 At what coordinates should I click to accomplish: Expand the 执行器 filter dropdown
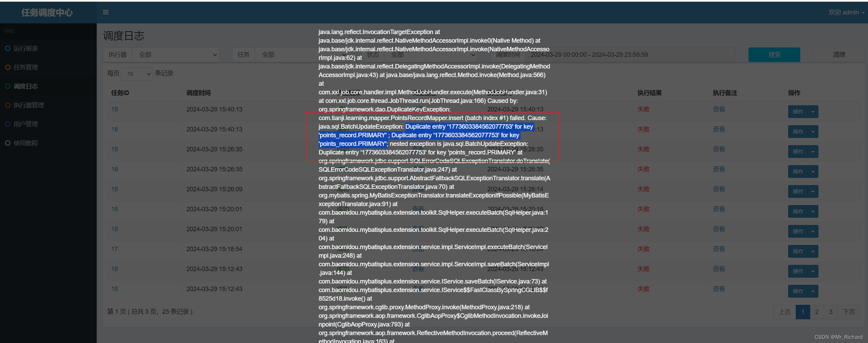(176, 55)
